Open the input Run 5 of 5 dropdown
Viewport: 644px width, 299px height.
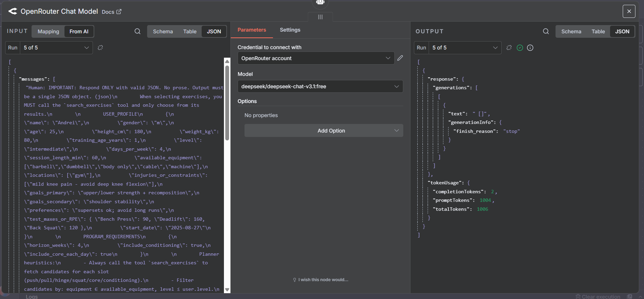pos(56,48)
